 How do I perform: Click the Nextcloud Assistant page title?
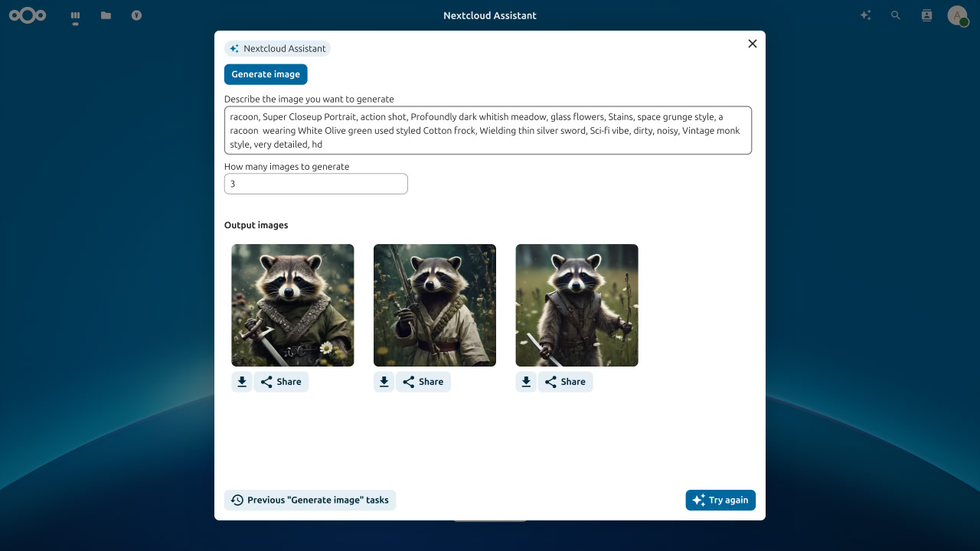click(x=490, y=15)
